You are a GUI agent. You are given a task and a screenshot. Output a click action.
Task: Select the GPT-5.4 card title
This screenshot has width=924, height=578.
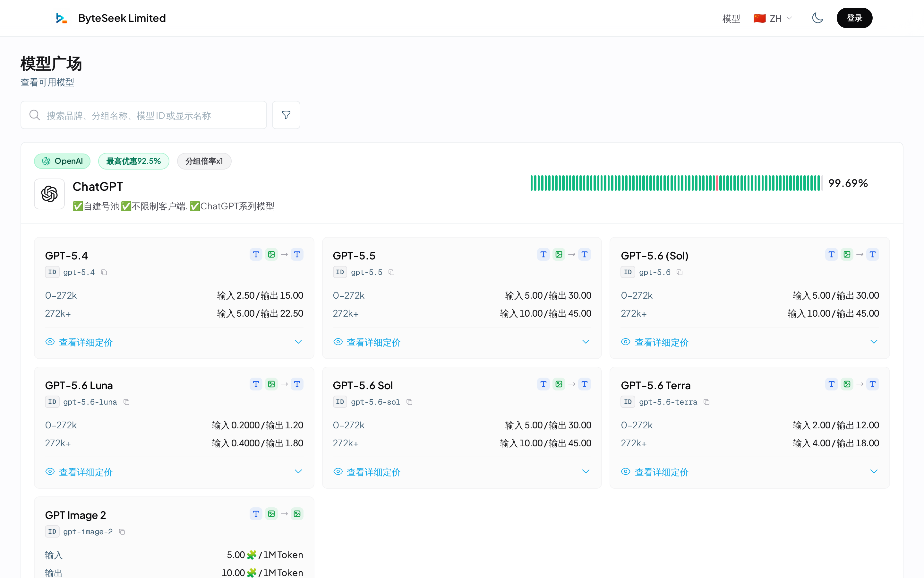[x=66, y=255]
